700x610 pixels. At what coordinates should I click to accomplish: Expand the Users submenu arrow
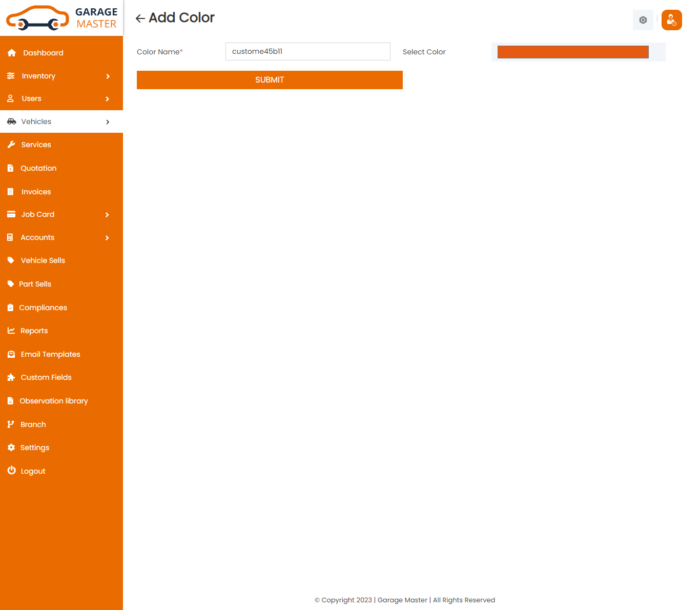108,99
